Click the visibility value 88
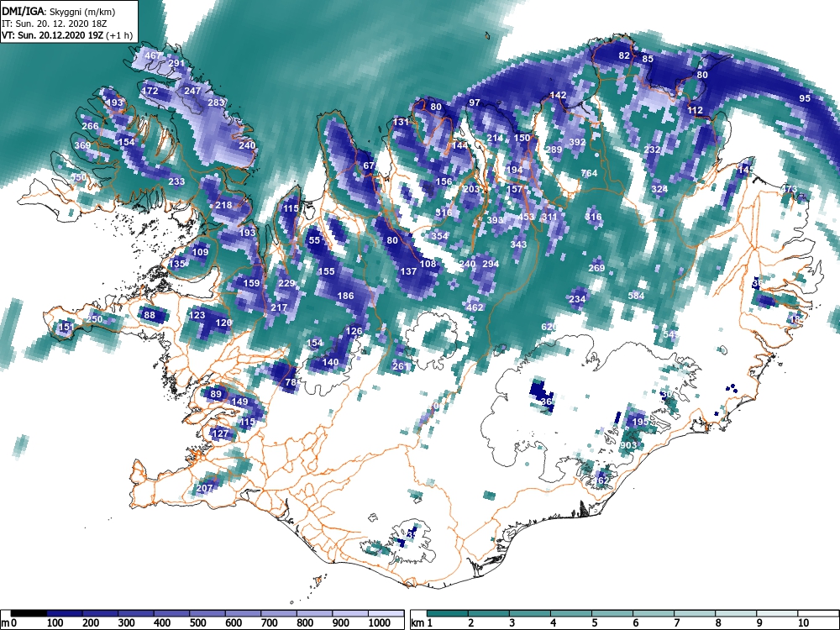 [150, 315]
